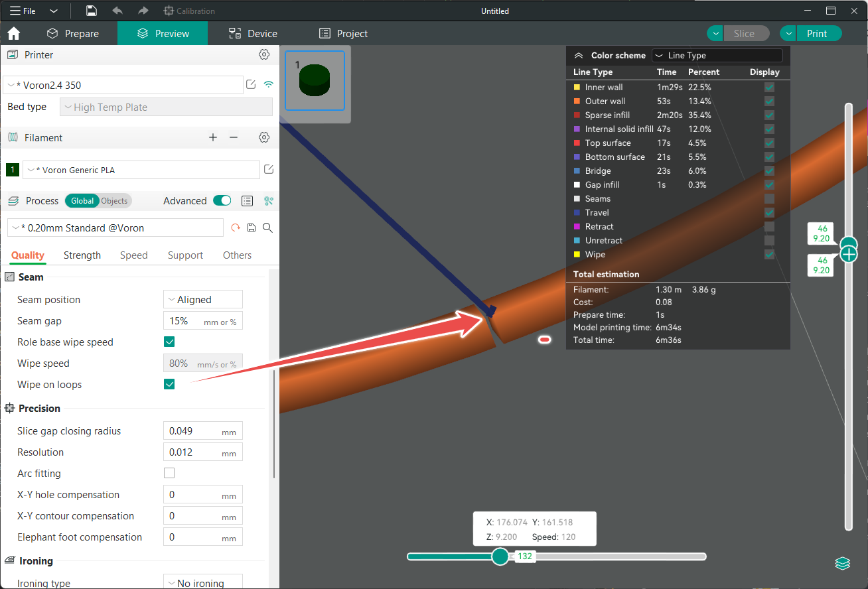
Task: Open Filament settings via its gear icon
Action: pos(263,137)
